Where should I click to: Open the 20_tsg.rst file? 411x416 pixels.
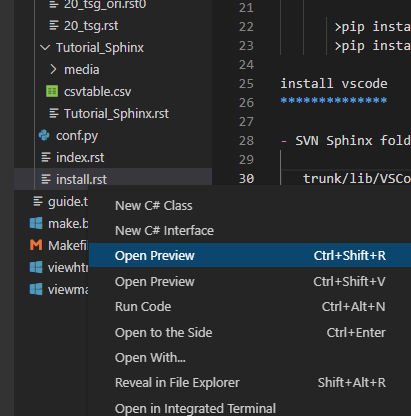[x=91, y=26]
